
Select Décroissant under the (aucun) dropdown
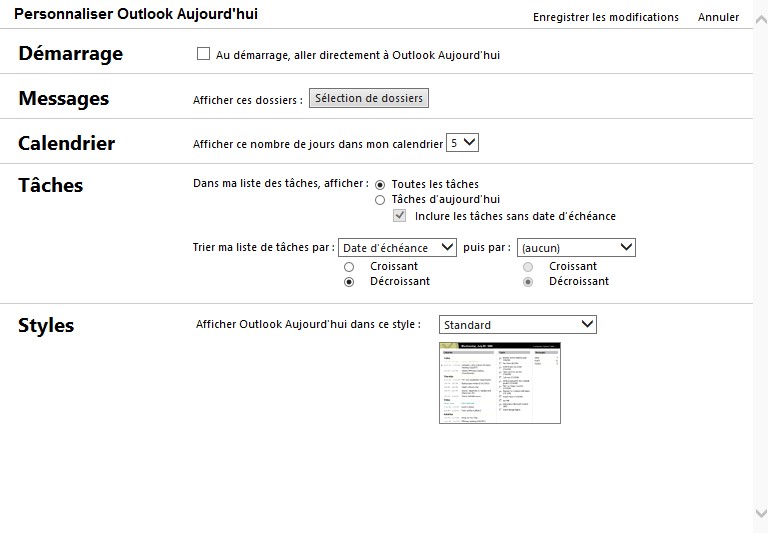(x=528, y=282)
